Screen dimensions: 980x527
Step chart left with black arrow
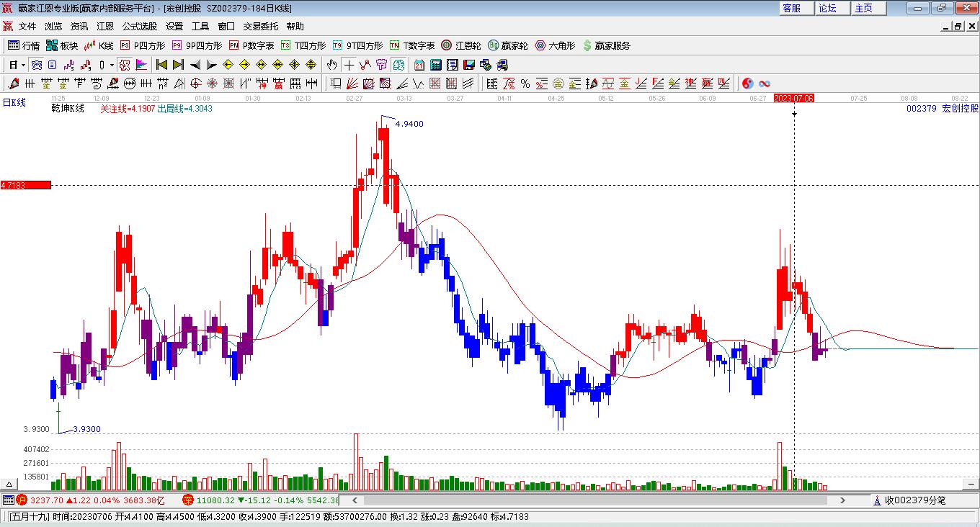195,65
